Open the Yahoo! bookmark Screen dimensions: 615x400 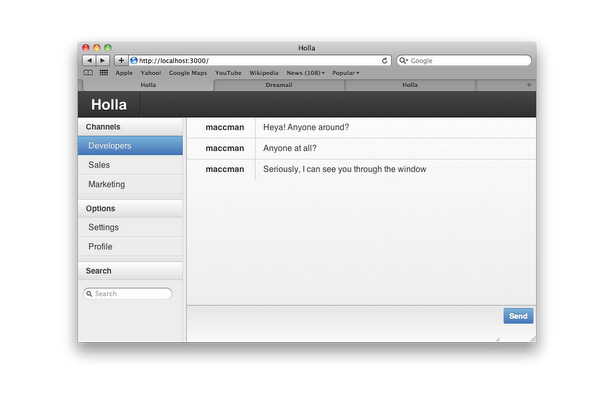(x=151, y=73)
